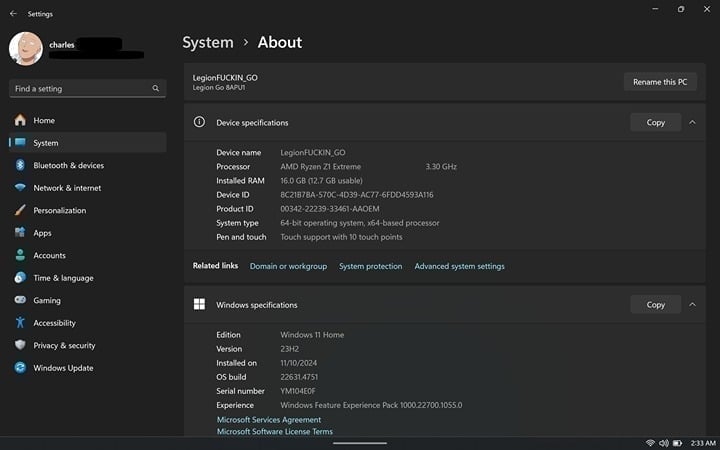Open the Home settings page
This screenshot has height=450, width=720.
pos(44,120)
